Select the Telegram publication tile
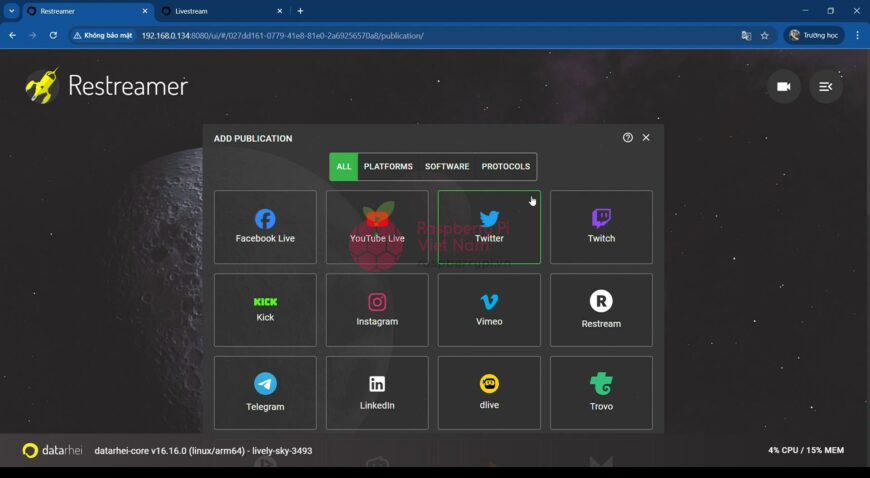870x478 pixels. coord(265,393)
